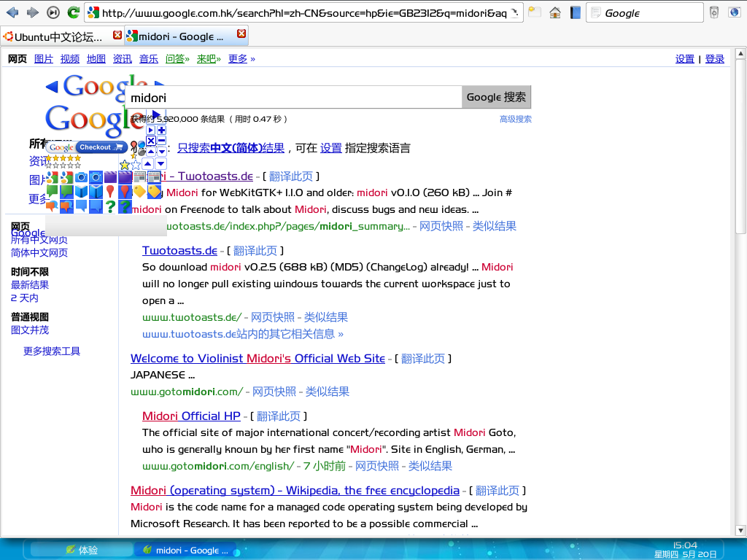
Task: Open the closed tabs trash icon
Action: tap(713, 12)
